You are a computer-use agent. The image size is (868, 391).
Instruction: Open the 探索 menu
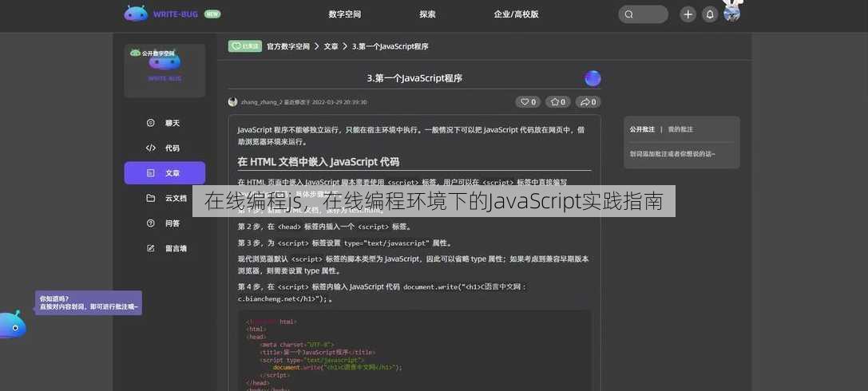427,14
